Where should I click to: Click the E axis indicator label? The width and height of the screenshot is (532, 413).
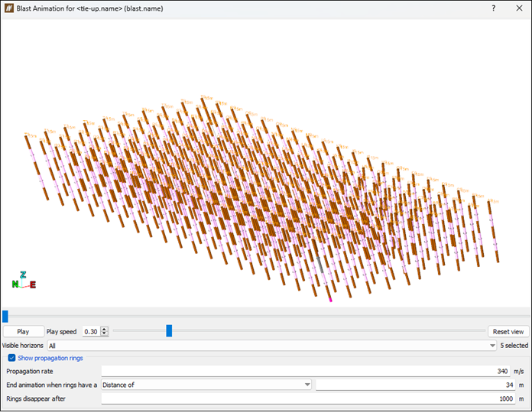pyautogui.click(x=33, y=285)
